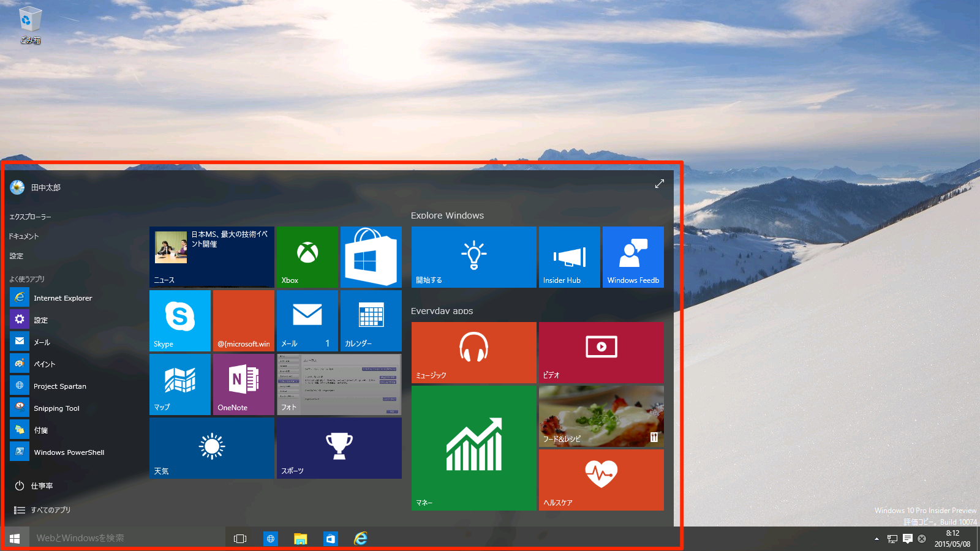Open the ミュージック headphones tile
This screenshot has width=980, height=551.
coord(474,353)
